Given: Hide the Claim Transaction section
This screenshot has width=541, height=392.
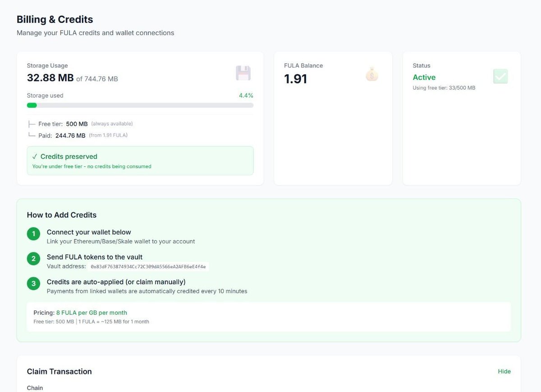Looking at the screenshot, I should tap(504, 371).
